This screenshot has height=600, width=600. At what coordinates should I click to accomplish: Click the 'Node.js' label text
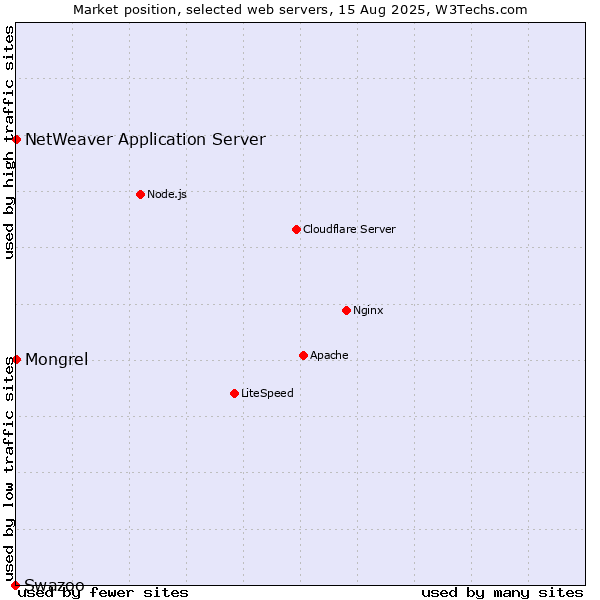point(167,194)
